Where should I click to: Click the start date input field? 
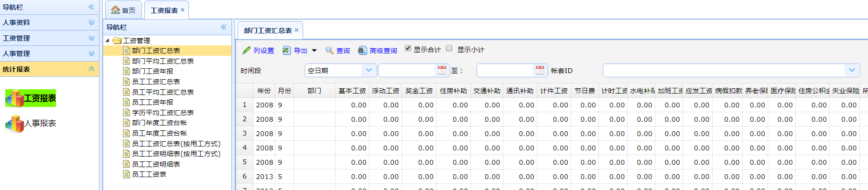point(407,71)
